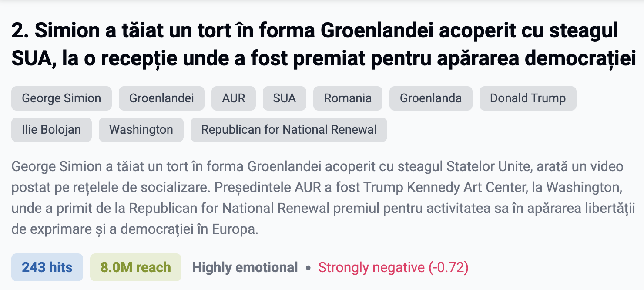Viewport: 644px width, 290px height.
Task: Click the Washington tag
Action: click(141, 129)
